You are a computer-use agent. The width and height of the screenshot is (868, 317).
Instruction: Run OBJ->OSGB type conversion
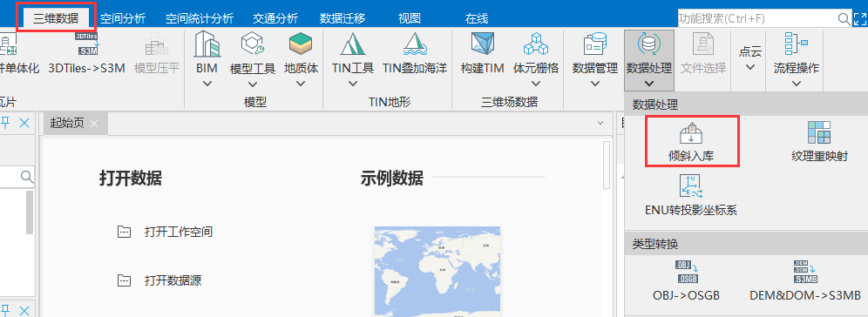tap(687, 280)
